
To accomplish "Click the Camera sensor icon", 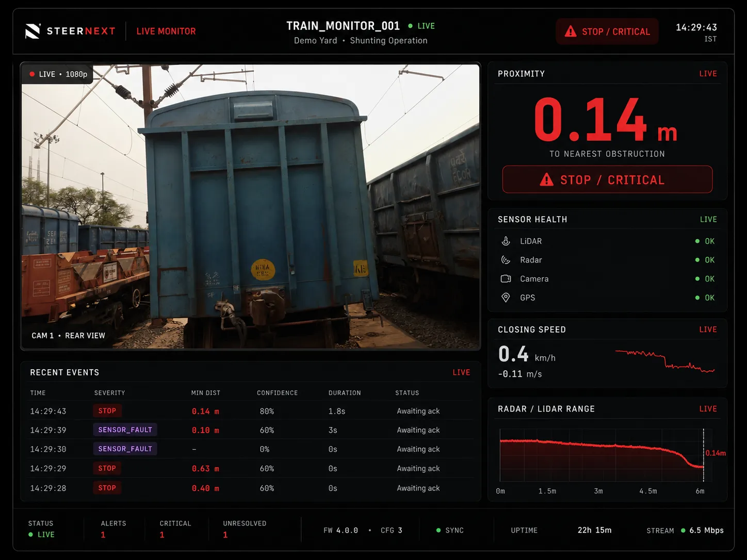I will point(506,278).
